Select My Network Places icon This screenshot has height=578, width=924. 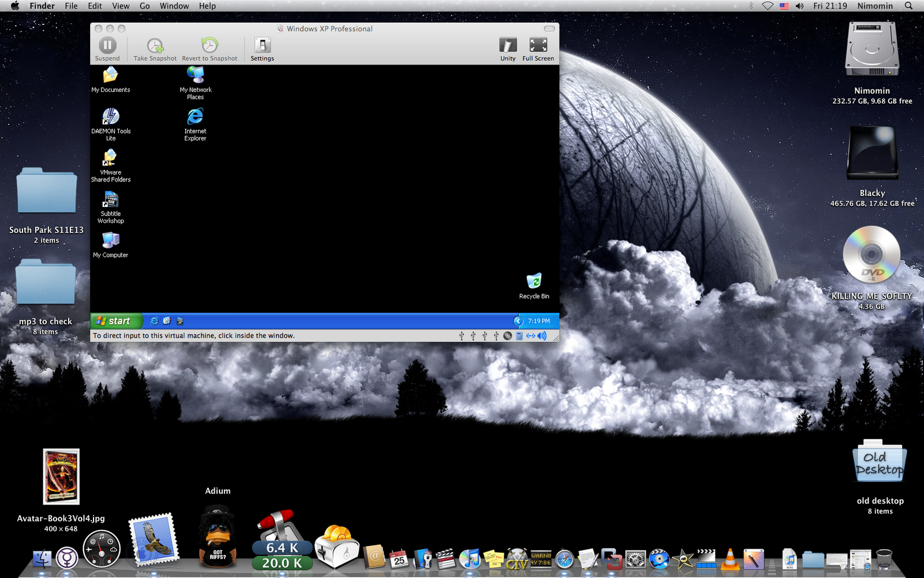point(195,83)
